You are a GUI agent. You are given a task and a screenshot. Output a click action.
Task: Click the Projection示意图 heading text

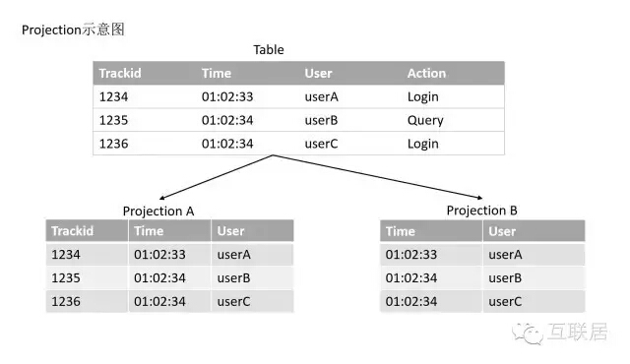73,30
